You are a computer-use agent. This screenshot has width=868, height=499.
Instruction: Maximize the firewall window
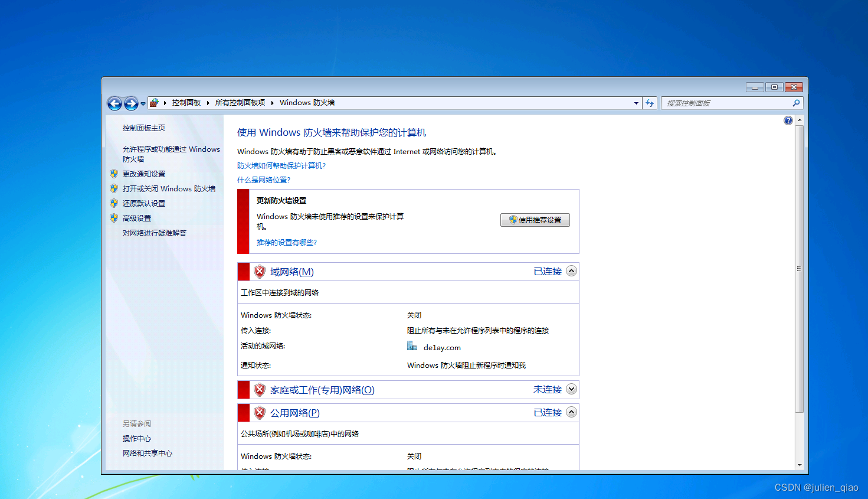point(774,87)
